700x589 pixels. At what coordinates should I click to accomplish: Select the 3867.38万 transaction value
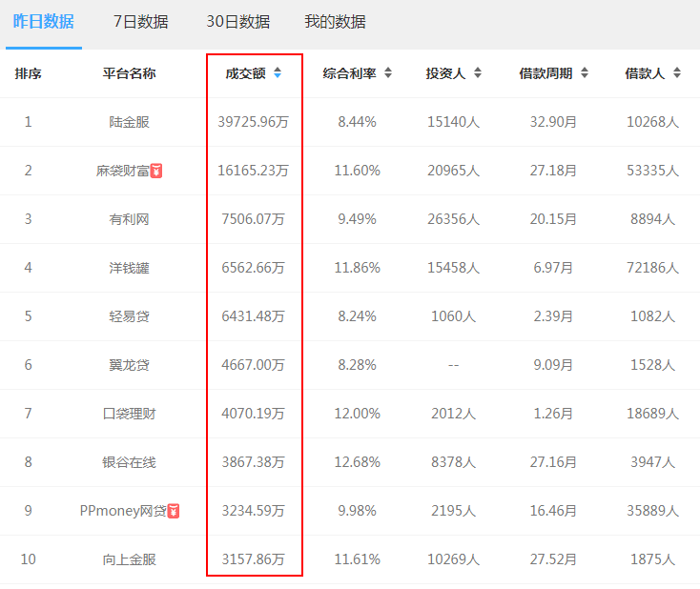tap(253, 462)
